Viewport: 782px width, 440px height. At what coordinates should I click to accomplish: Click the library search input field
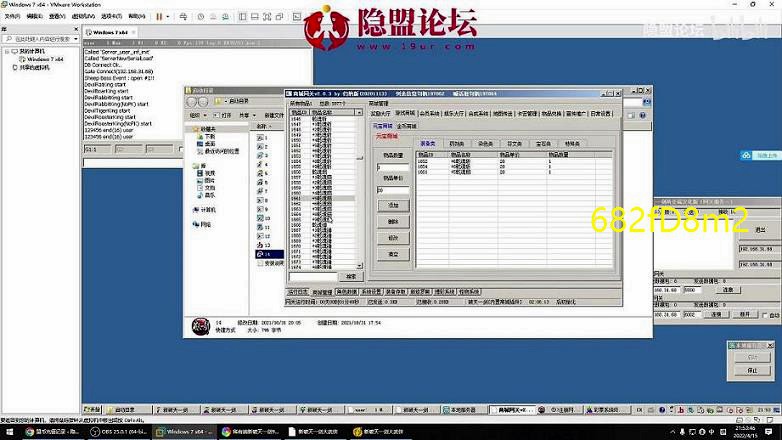(x=39, y=38)
